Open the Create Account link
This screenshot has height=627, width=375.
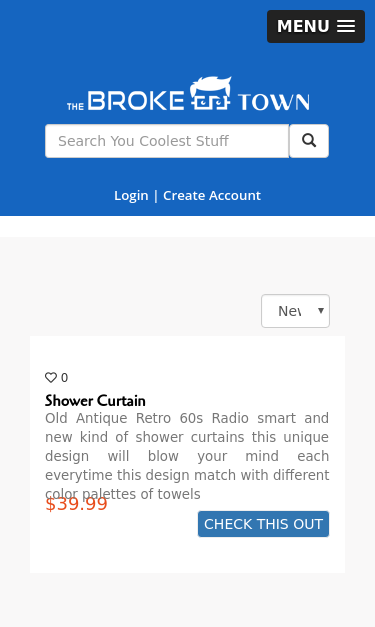pyautogui.click(x=212, y=196)
